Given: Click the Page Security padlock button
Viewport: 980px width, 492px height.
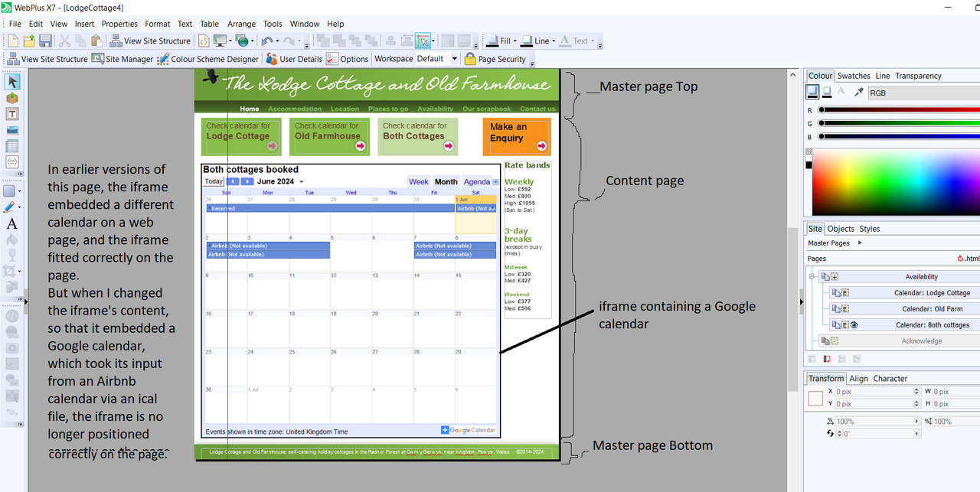Looking at the screenshot, I should (495, 59).
